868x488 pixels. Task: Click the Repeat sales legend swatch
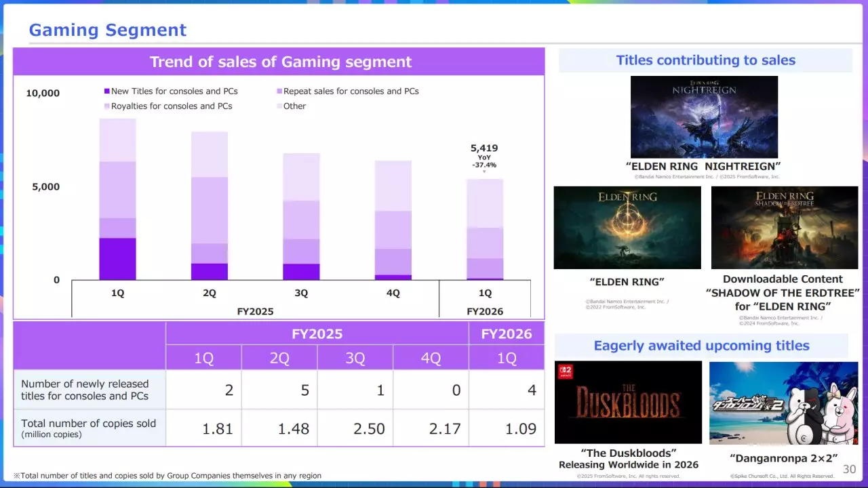click(x=279, y=91)
